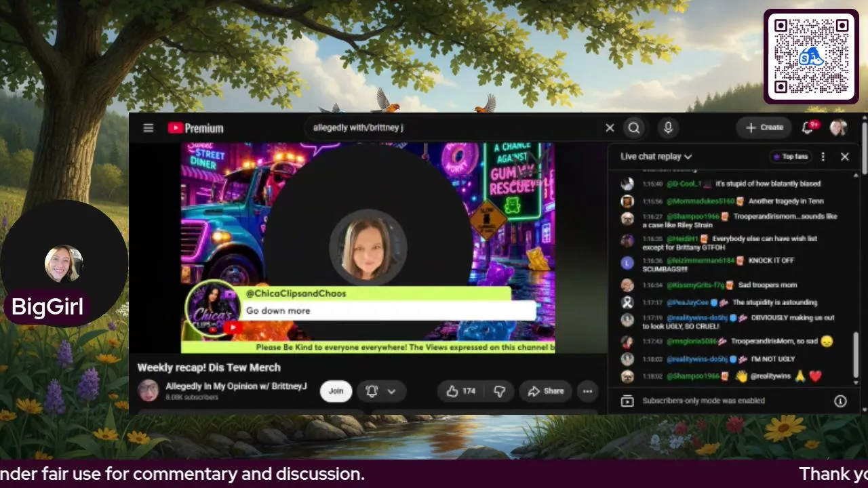868x488 pixels.
Task: Join the Allegedly In My Opinion channel
Action: point(336,391)
